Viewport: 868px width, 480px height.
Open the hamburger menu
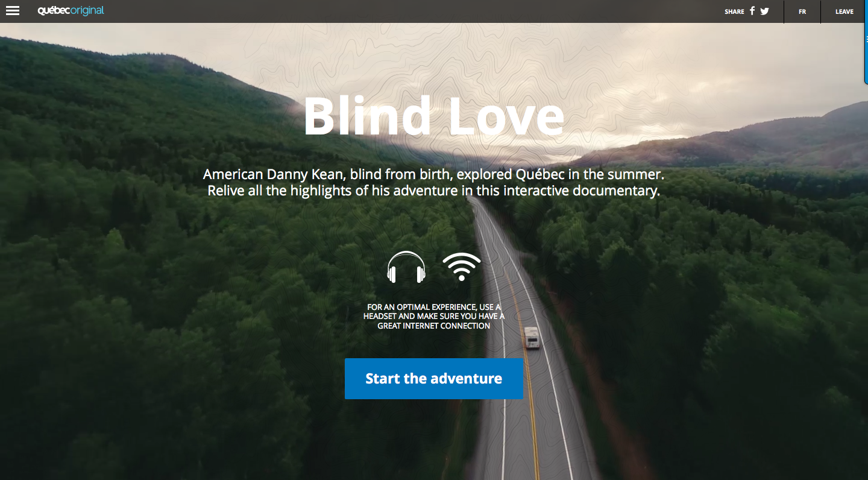click(13, 11)
